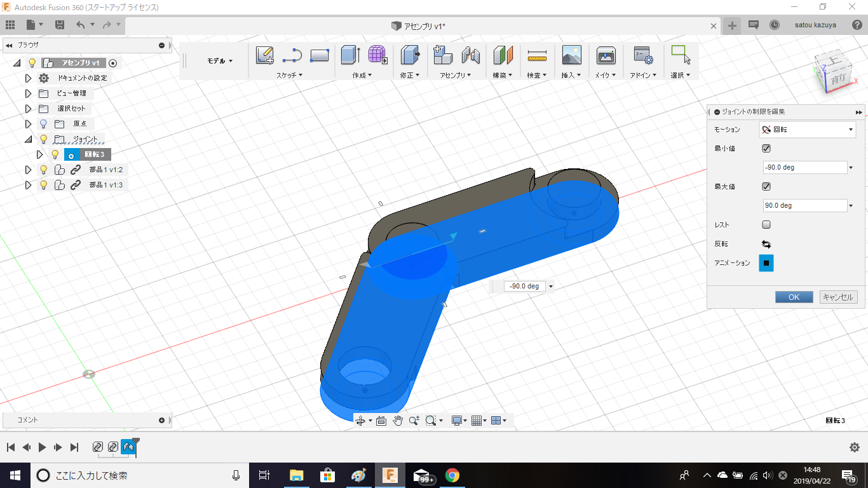
Task: Open the 修正 menu
Action: click(410, 75)
